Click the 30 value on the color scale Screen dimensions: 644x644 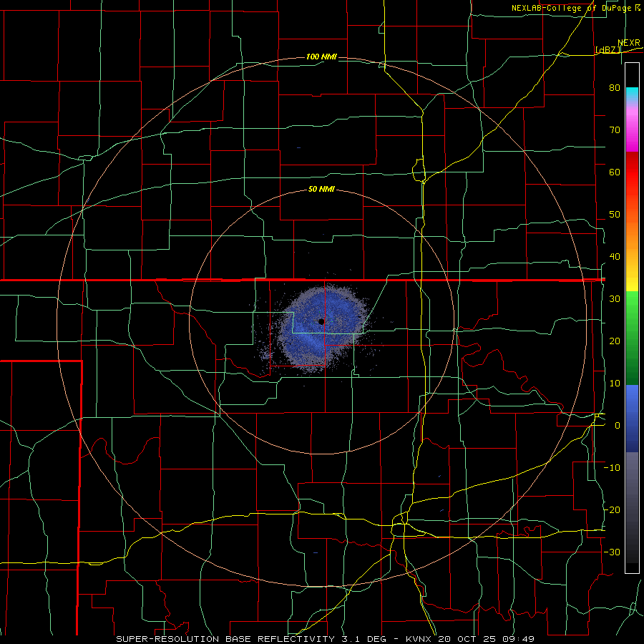pyautogui.click(x=615, y=298)
